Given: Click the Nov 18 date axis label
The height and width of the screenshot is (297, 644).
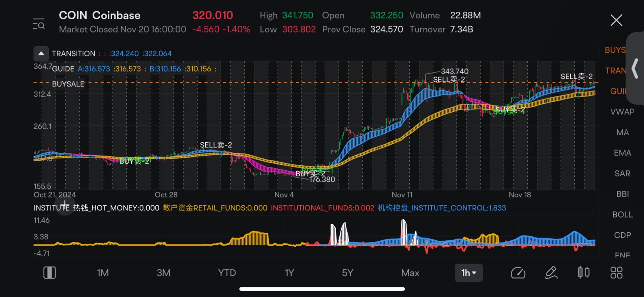Looking at the screenshot, I should click(x=520, y=195).
